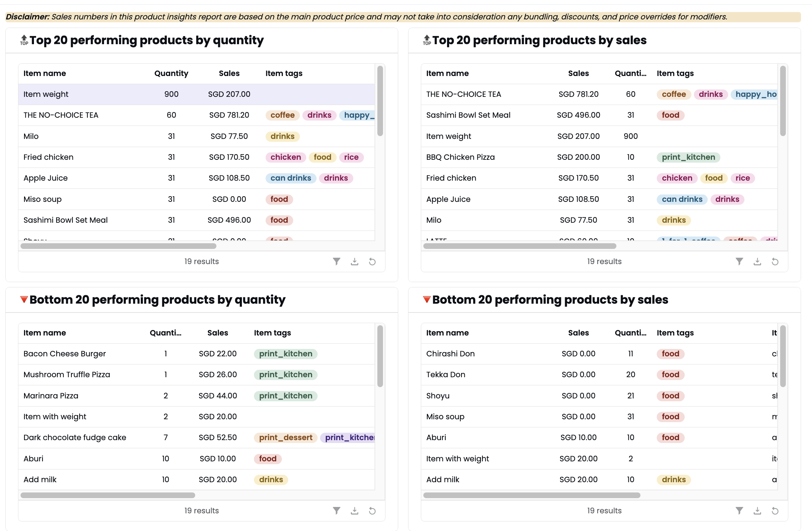Export the Bottom 20 products by sales table
Image resolution: width=812 pixels, height=531 pixels.
757,510
